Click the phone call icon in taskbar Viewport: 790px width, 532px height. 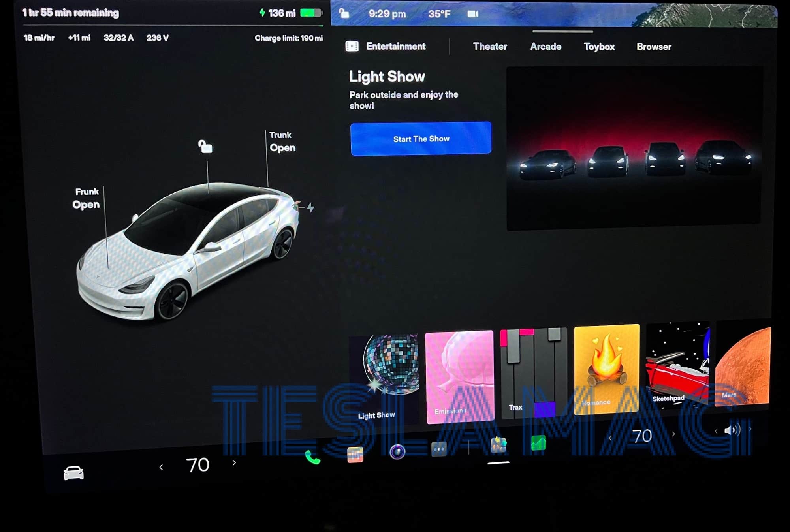pyautogui.click(x=313, y=453)
